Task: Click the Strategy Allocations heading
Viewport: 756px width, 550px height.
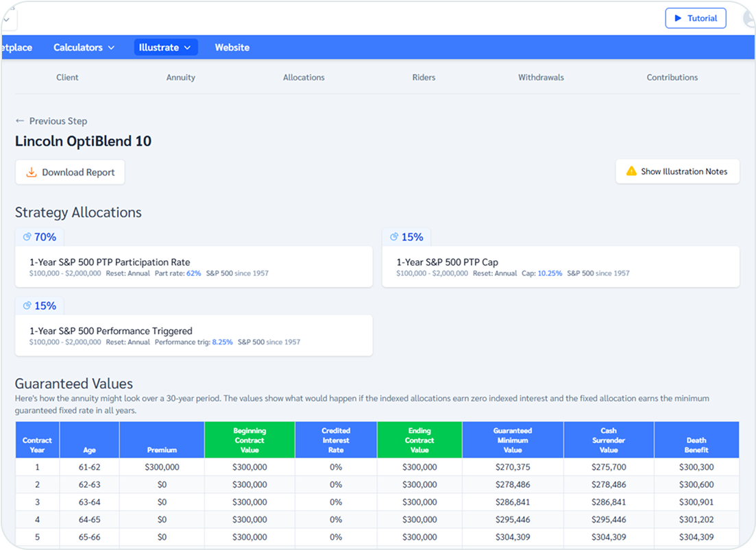Action: tap(78, 212)
